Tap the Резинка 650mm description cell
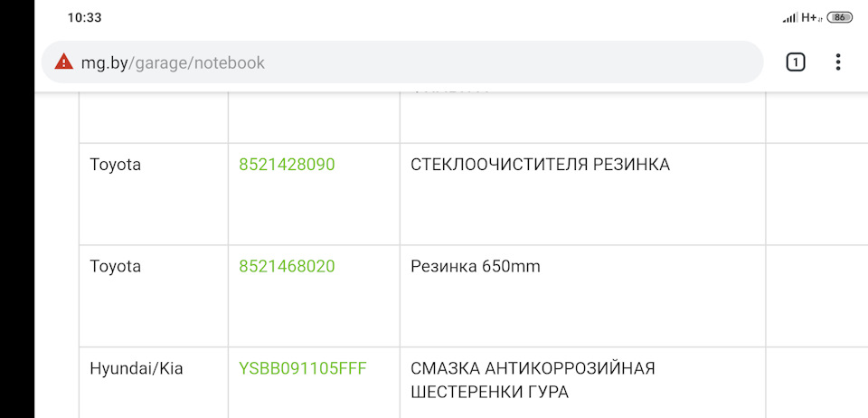Image resolution: width=868 pixels, height=418 pixels. [x=476, y=266]
